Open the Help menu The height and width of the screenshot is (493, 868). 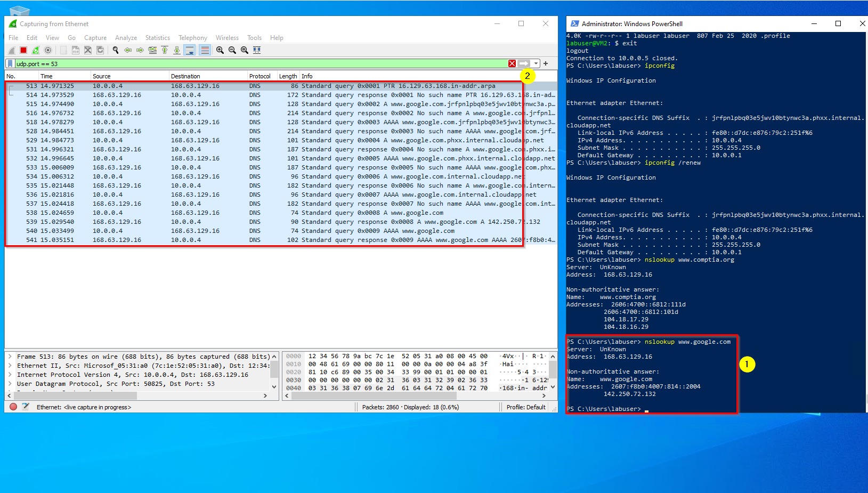click(277, 38)
